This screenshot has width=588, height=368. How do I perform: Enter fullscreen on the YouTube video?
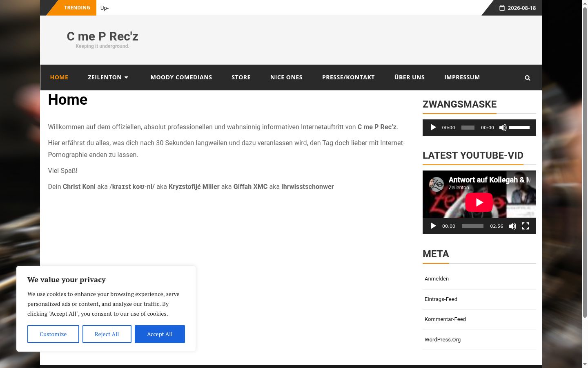pyautogui.click(x=526, y=226)
